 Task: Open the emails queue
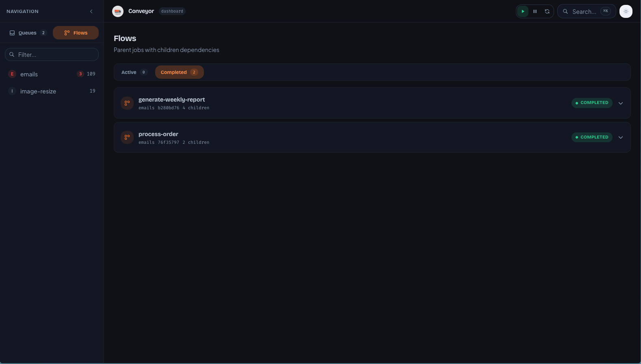[29, 74]
